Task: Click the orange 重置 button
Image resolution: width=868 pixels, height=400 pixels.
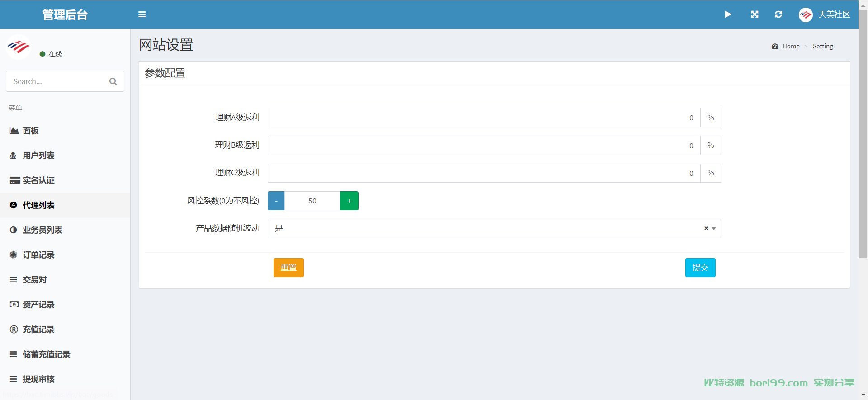Action: [x=288, y=268]
